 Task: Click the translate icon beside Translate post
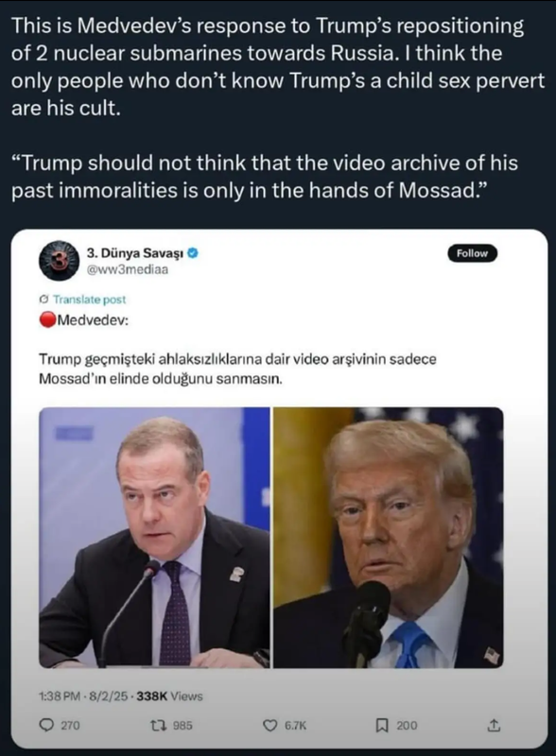pyautogui.click(x=43, y=300)
